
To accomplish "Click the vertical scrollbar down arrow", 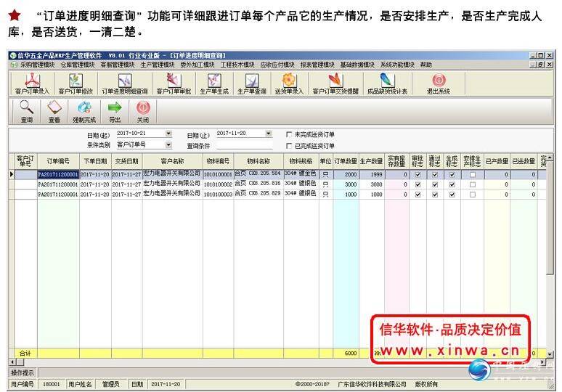I will tap(550, 354).
